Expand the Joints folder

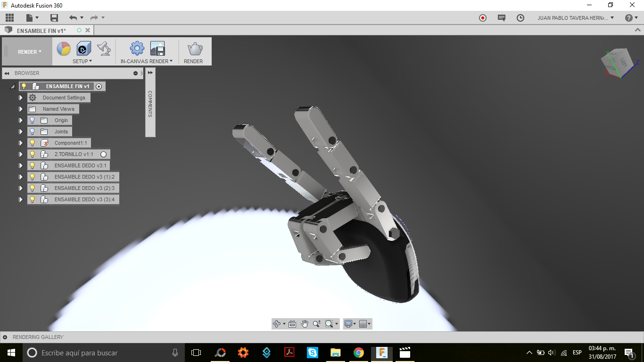click(x=20, y=132)
